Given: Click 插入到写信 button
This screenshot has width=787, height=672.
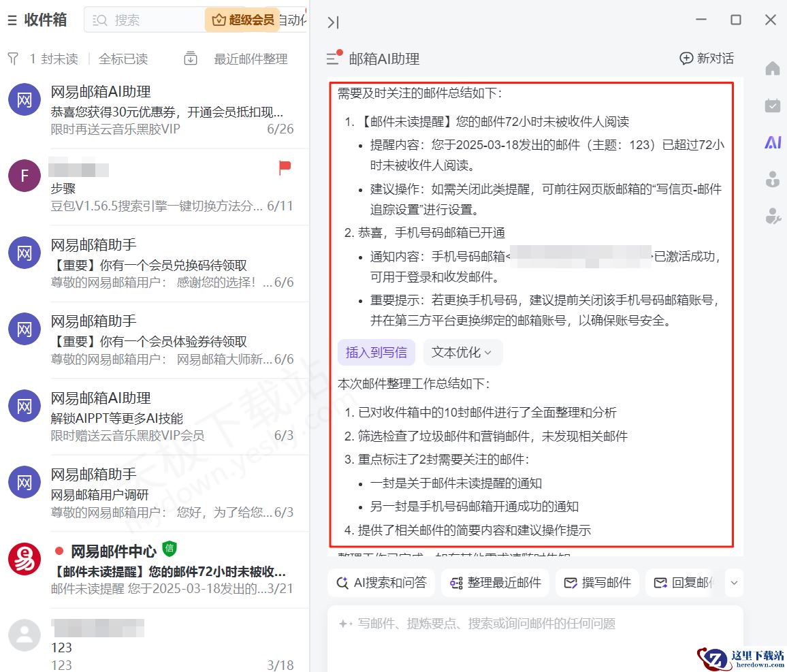Looking at the screenshot, I should [376, 352].
